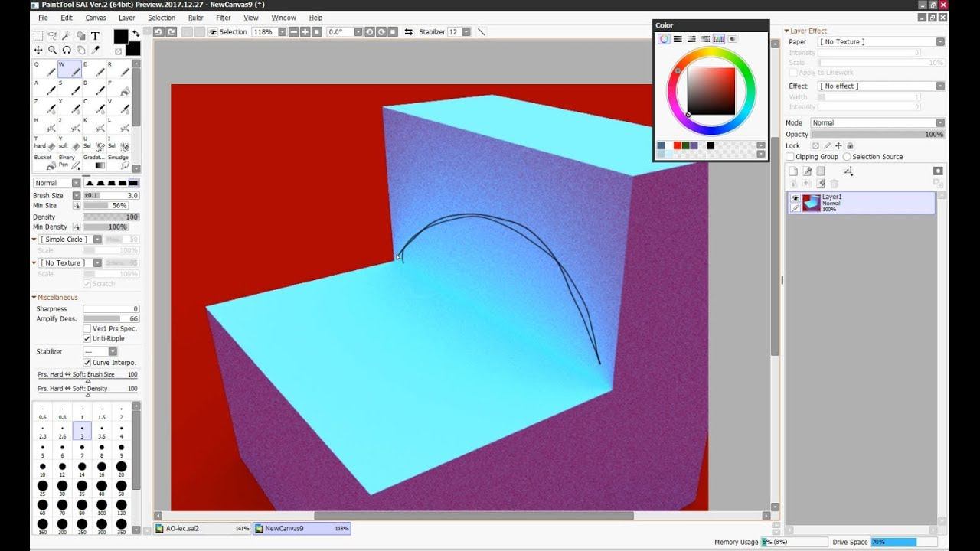
Task: Switch to the NewCanvas9 document tab
Action: click(x=302, y=528)
